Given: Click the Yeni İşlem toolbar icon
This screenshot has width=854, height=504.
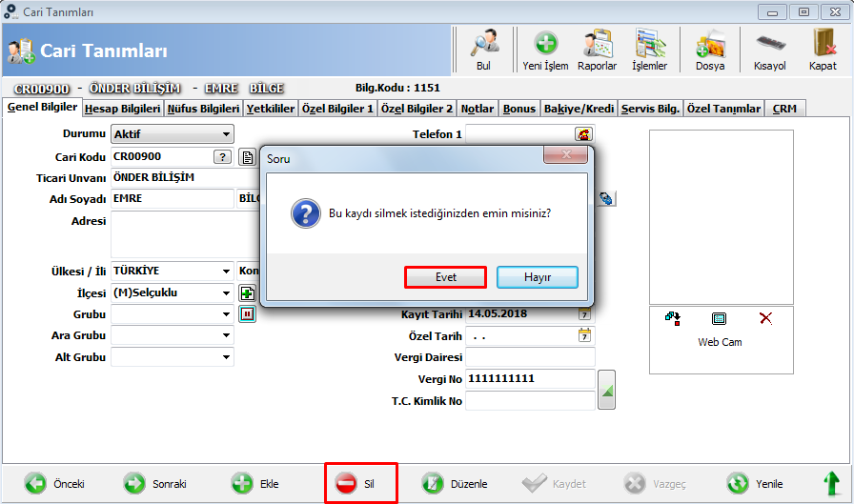Looking at the screenshot, I should coord(545,44).
